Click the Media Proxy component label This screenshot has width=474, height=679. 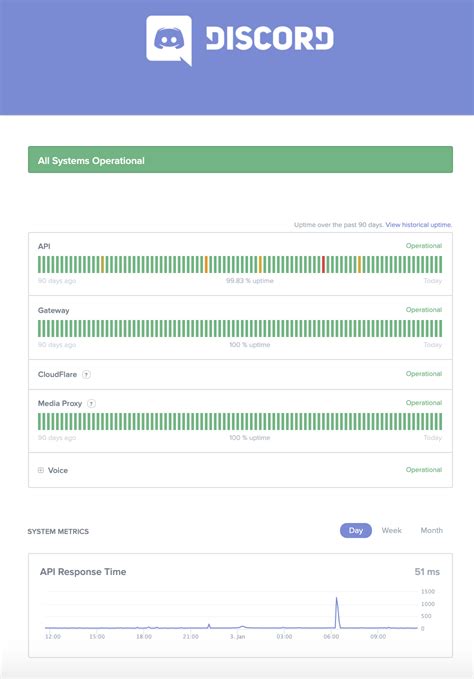[x=60, y=404]
